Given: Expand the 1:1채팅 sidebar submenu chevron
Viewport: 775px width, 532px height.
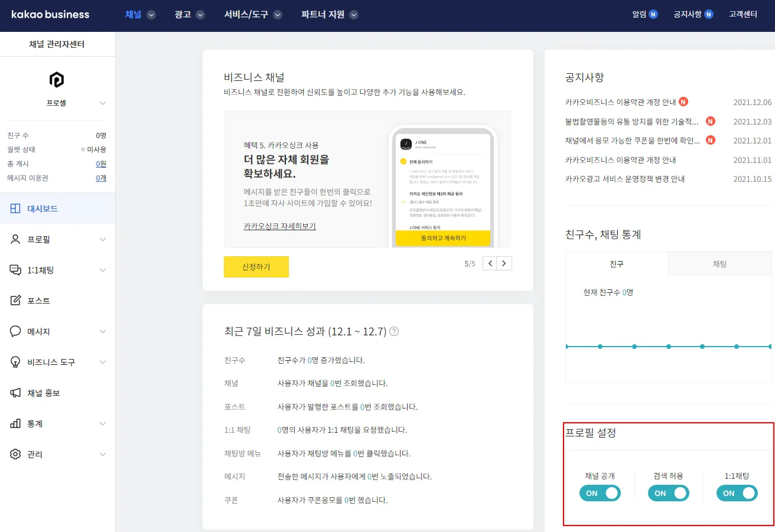Looking at the screenshot, I should 103,270.
